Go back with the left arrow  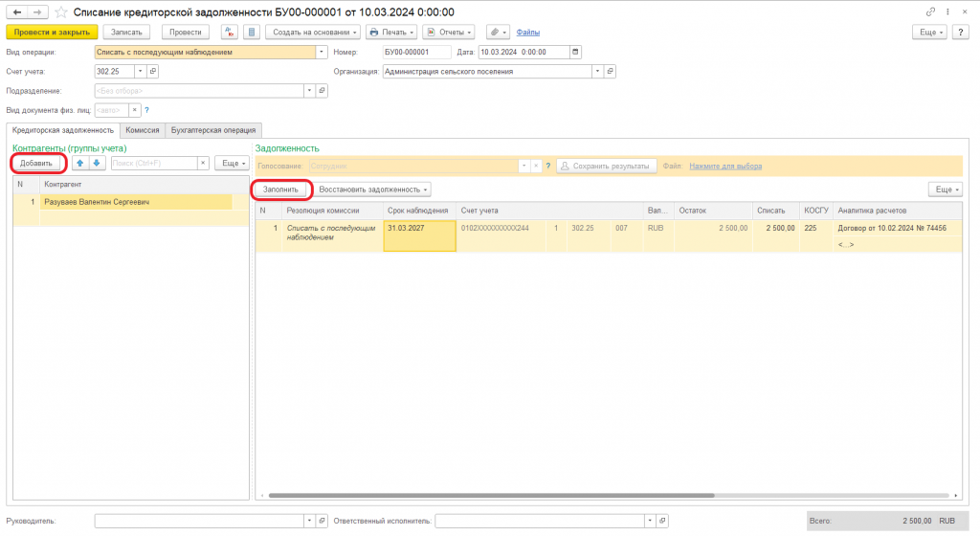[x=17, y=11]
